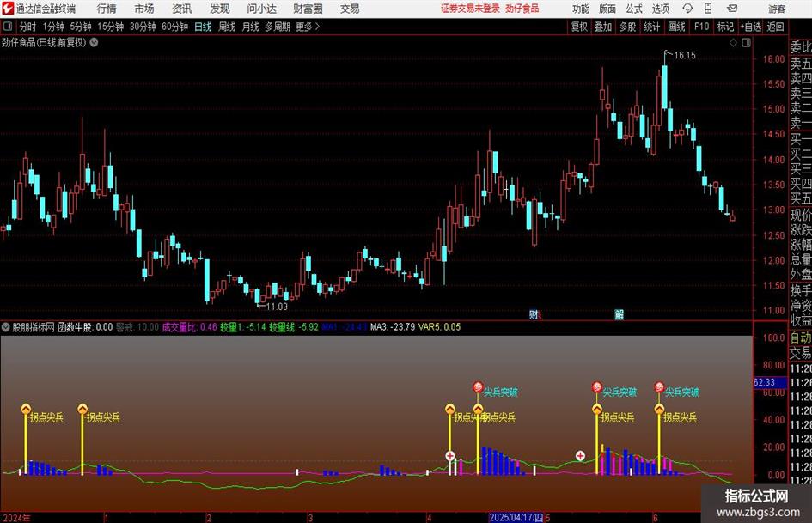Click the 较量1: -5.14 indicator value
The image size is (812, 523).
coord(243,327)
